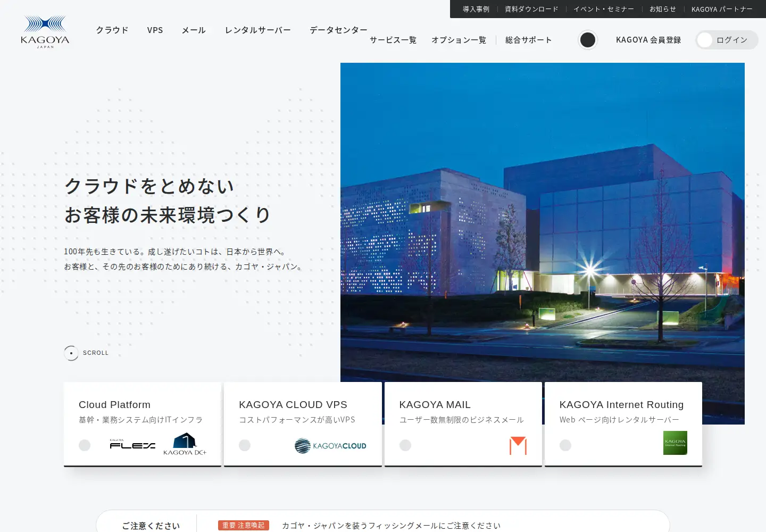The width and height of the screenshot is (766, 532).
Task: Open the Cloud Platform card title
Action: pyautogui.click(x=114, y=405)
